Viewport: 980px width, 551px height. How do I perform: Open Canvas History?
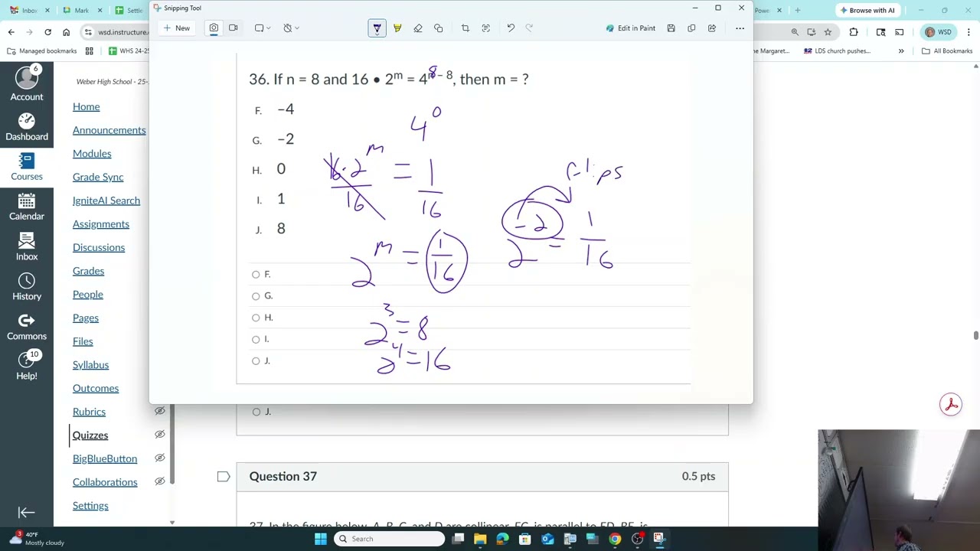[x=27, y=286]
